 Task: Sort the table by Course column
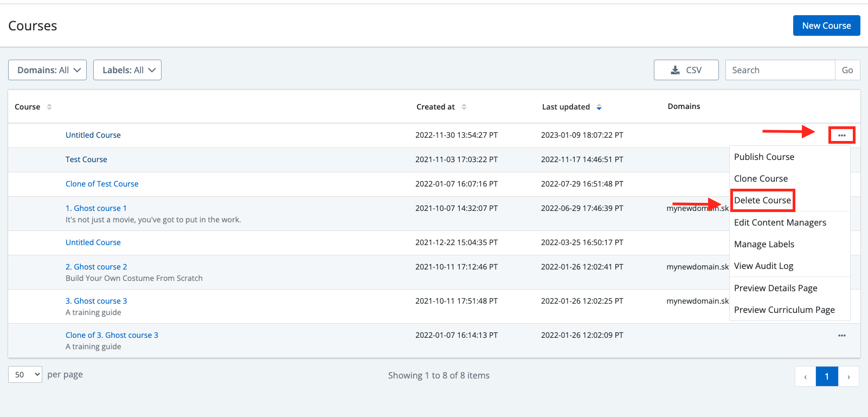pyautogui.click(x=49, y=107)
